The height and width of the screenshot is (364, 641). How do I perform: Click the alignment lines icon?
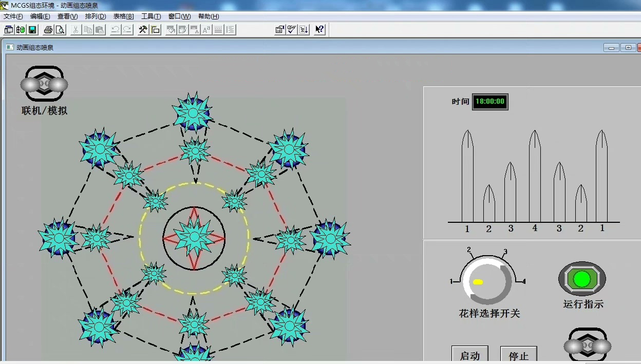[231, 29]
